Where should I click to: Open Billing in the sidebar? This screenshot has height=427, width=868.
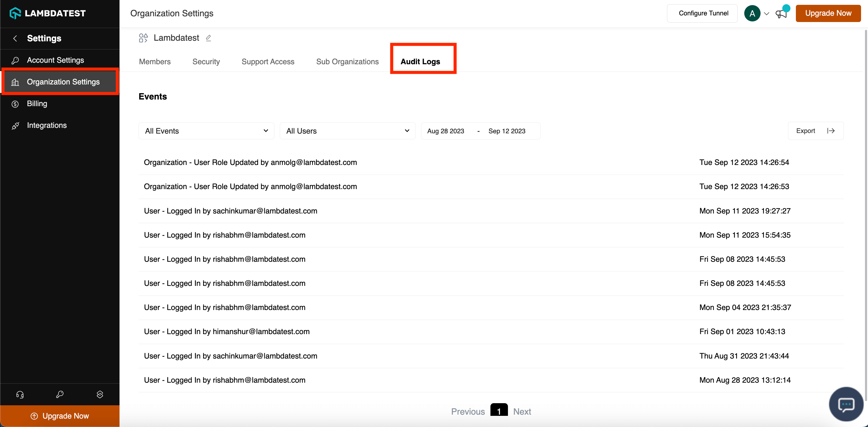coord(37,104)
